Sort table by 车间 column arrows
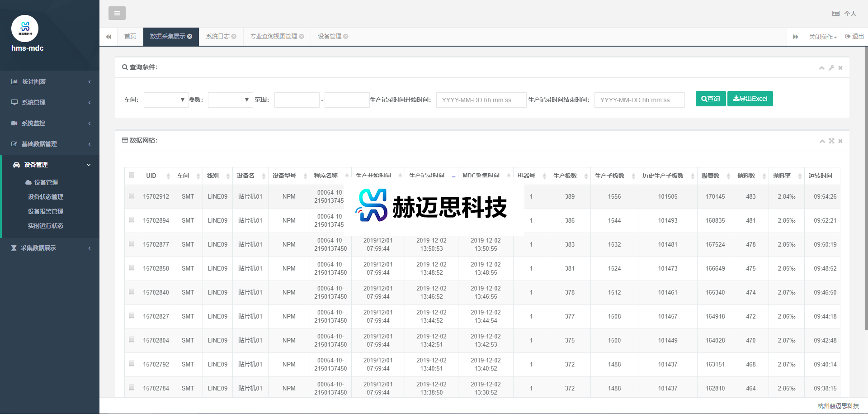This screenshot has width=868, height=414. pos(198,176)
